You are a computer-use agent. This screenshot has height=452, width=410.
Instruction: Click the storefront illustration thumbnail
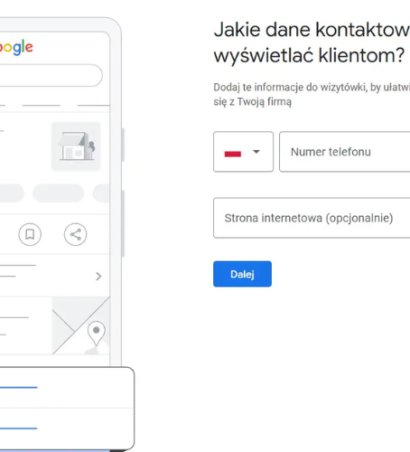point(76,147)
